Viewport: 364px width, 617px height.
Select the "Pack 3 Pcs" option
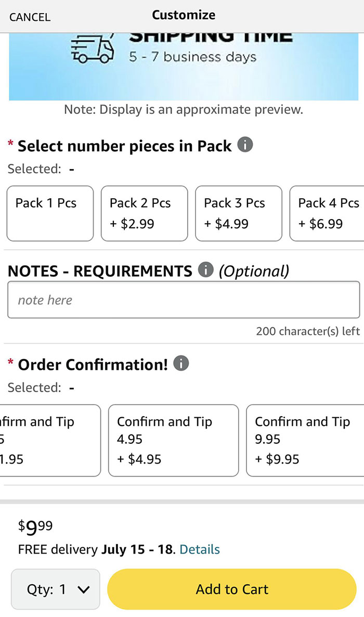pos(238,213)
